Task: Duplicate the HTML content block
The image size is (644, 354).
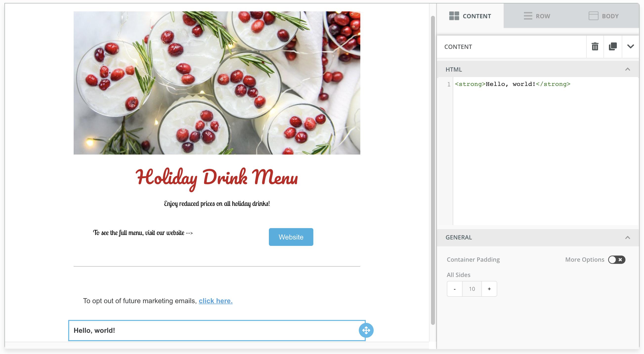Action: 613,46
